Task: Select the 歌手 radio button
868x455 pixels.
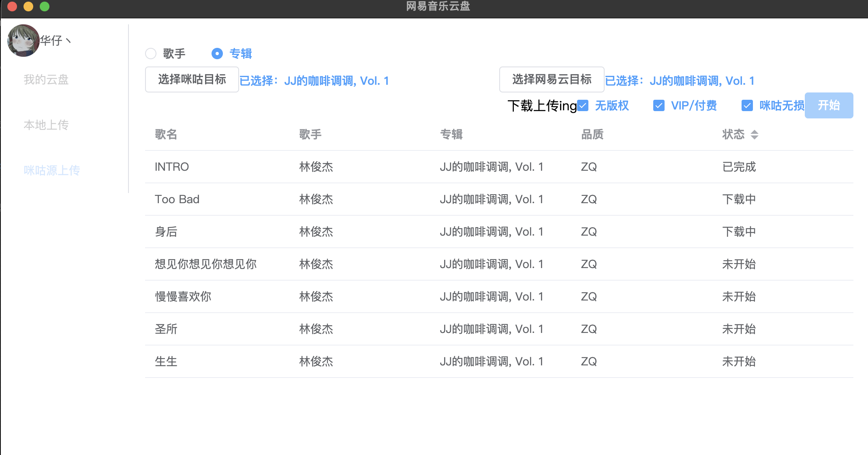Action: coord(151,54)
